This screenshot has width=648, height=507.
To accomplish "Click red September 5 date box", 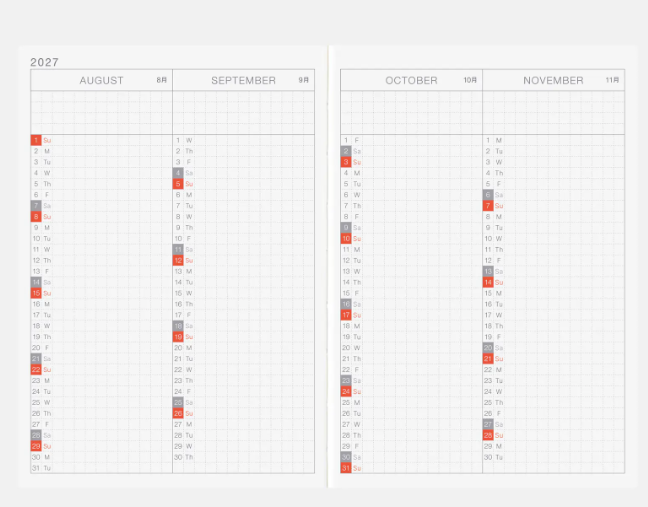I will (x=178, y=183).
